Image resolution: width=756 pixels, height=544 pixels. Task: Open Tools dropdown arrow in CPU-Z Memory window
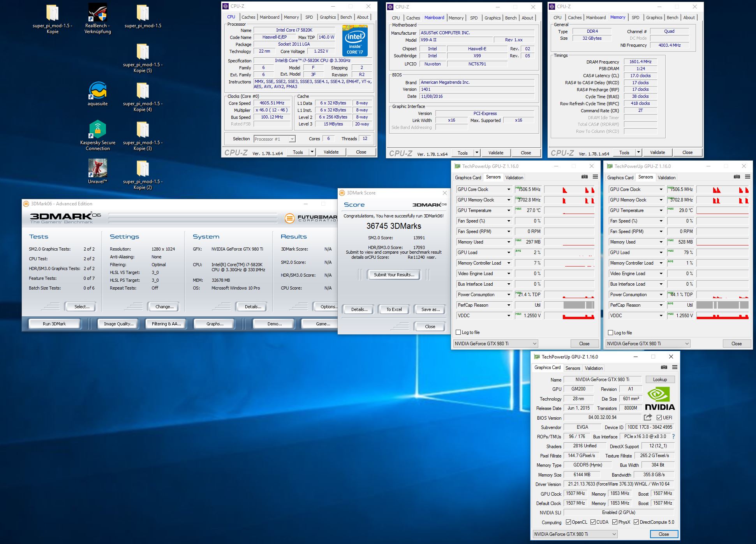[638, 152]
